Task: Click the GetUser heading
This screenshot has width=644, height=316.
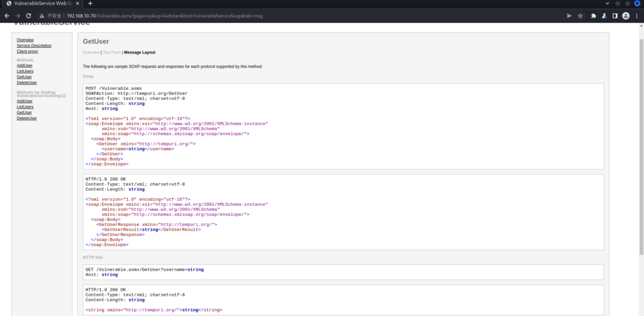Action: point(96,42)
